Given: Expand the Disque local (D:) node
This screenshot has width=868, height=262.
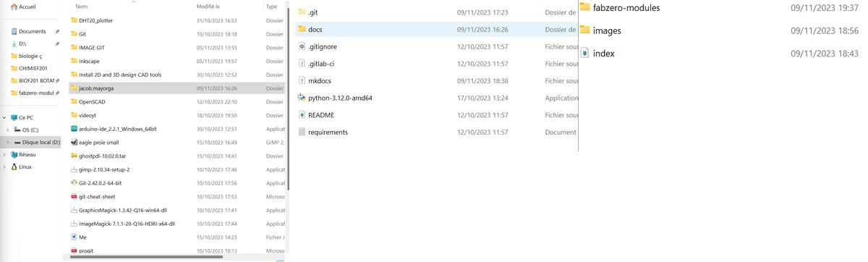Looking at the screenshot, I should click(x=7, y=142).
